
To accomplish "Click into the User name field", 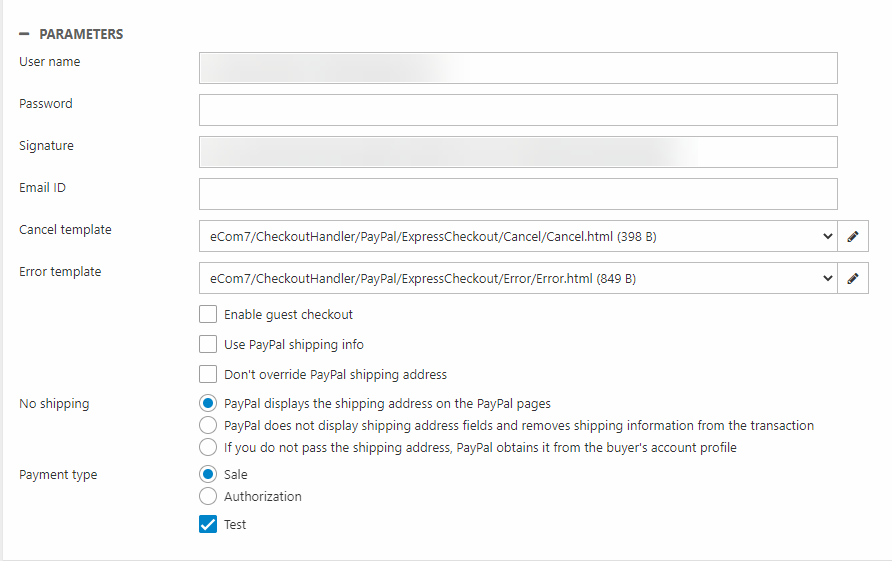I will [x=518, y=68].
